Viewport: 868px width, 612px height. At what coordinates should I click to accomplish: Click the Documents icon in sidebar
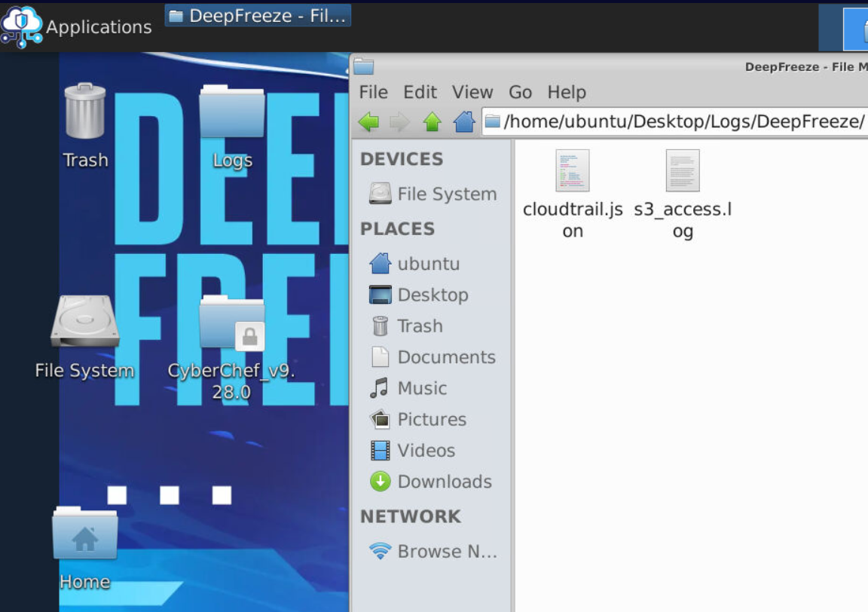tap(381, 356)
